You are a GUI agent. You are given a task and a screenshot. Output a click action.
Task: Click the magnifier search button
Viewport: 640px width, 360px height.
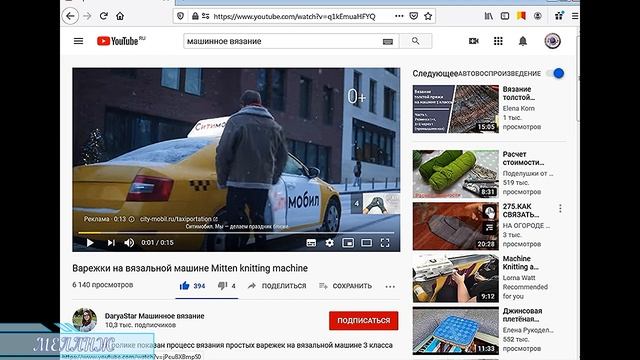[x=416, y=41]
